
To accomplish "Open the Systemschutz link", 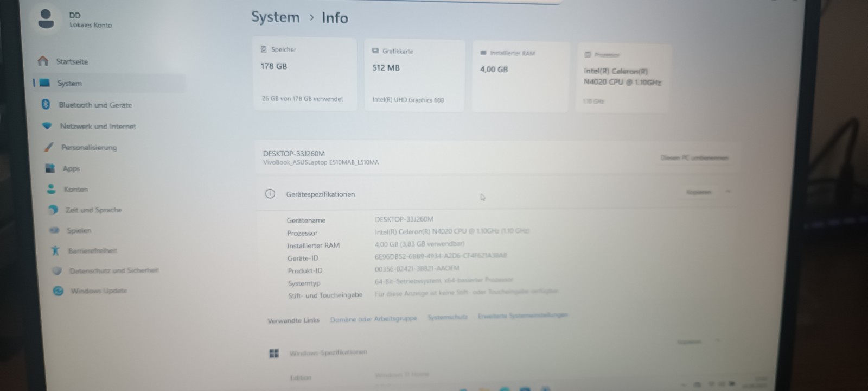I will pos(448,317).
